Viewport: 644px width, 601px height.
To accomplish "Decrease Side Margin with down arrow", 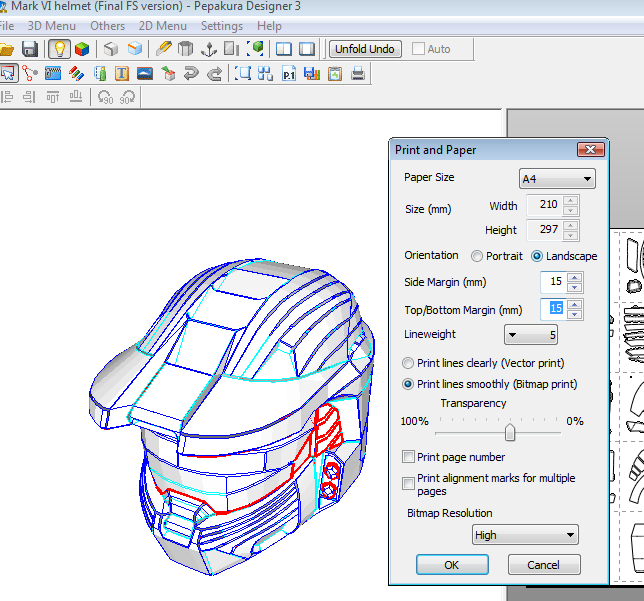I will (574, 287).
